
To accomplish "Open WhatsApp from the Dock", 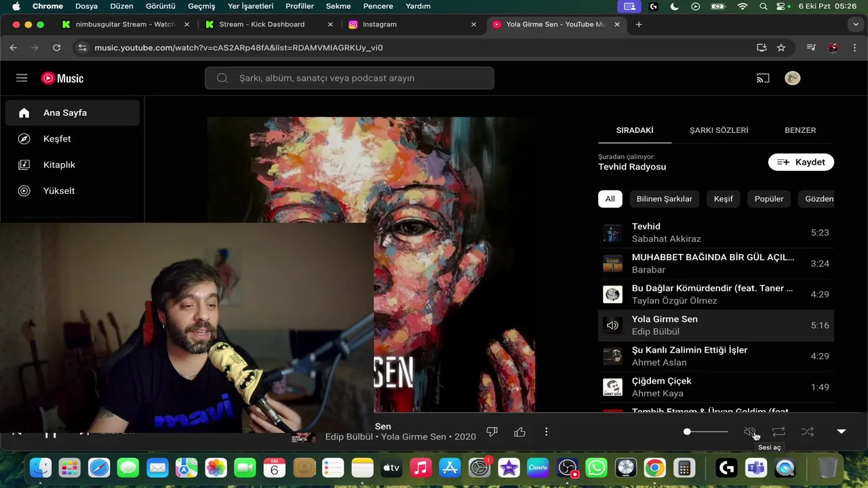I will tap(596, 468).
